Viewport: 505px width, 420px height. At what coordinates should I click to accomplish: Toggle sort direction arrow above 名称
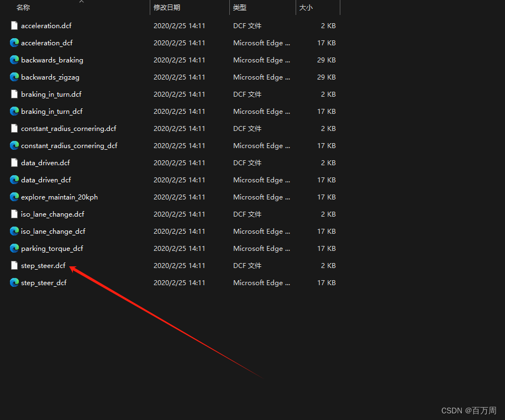pyautogui.click(x=81, y=2)
